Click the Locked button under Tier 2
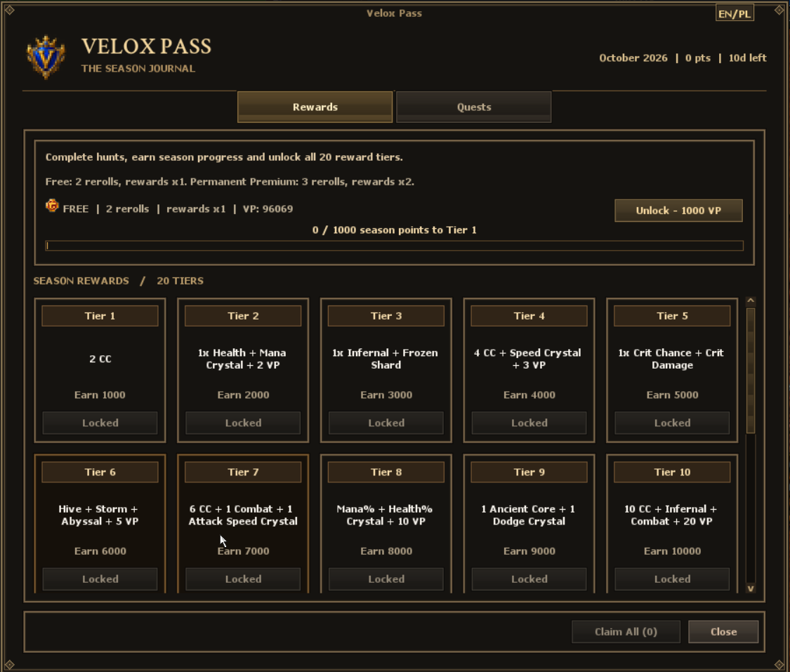This screenshot has width=790, height=672. tap(243, 423)
